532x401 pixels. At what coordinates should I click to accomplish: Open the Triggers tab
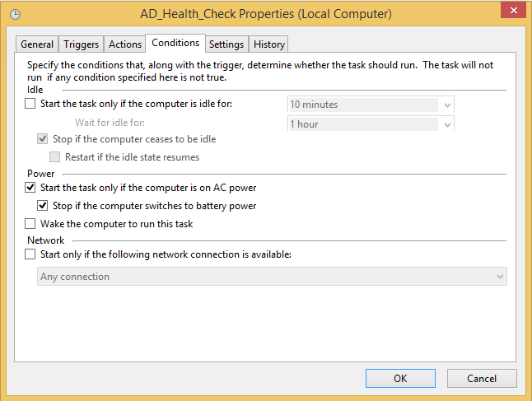tap(81, 44)
